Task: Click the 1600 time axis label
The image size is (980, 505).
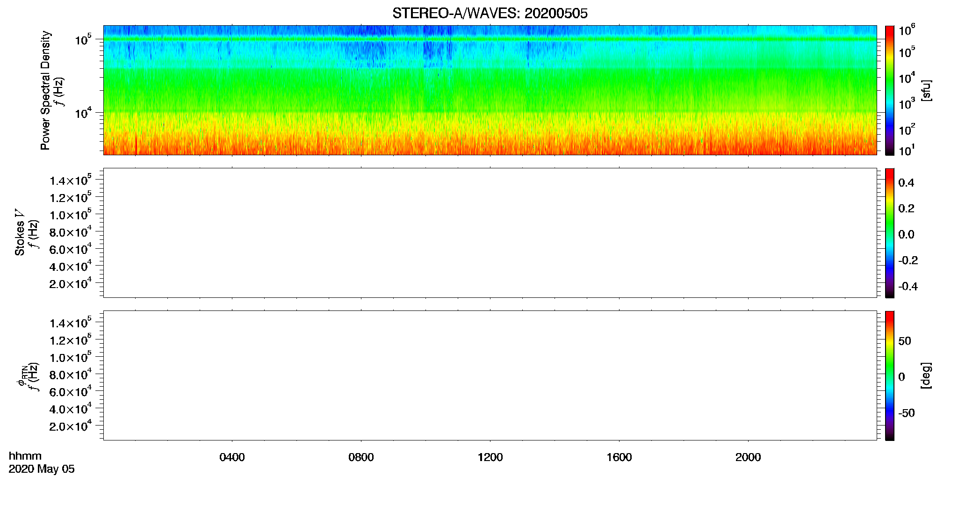Action: coord(619,457)
